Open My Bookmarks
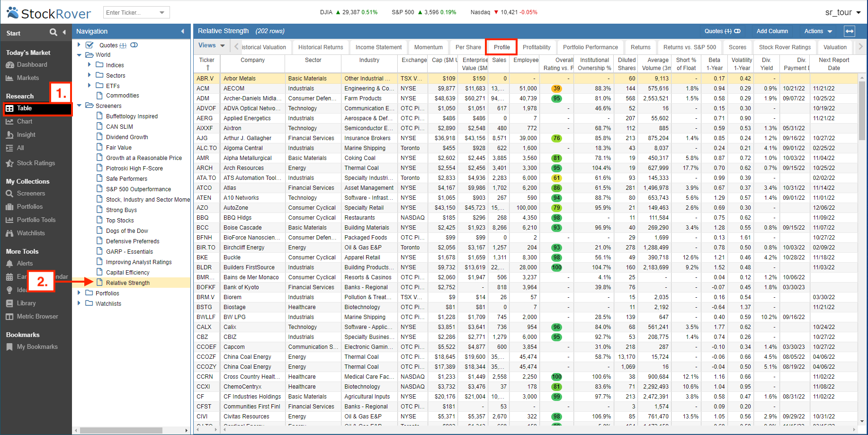Image resolution: width=868 pixels, height=435 pixels. click(x=37, y=346)
